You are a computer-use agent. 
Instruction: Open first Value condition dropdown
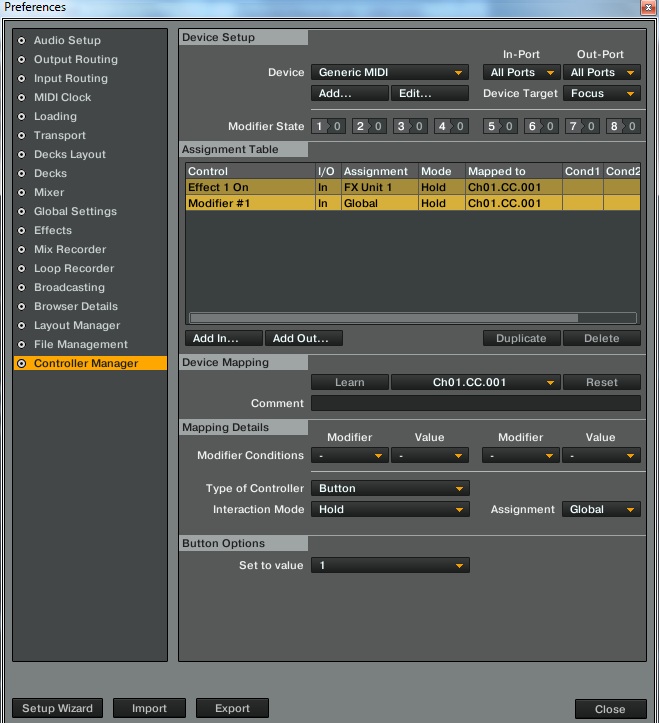[x=430, y=456]
